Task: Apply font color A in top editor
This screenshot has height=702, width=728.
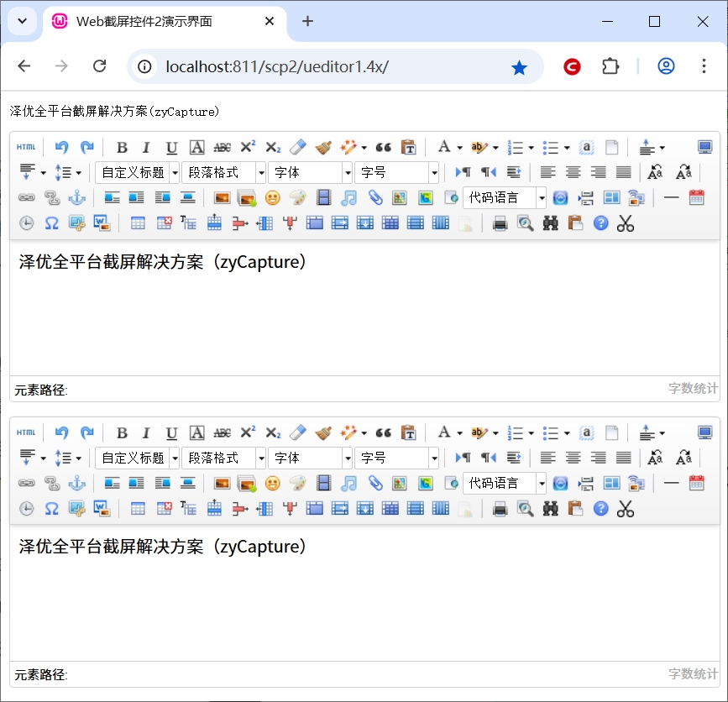Action: coord(444,147)
